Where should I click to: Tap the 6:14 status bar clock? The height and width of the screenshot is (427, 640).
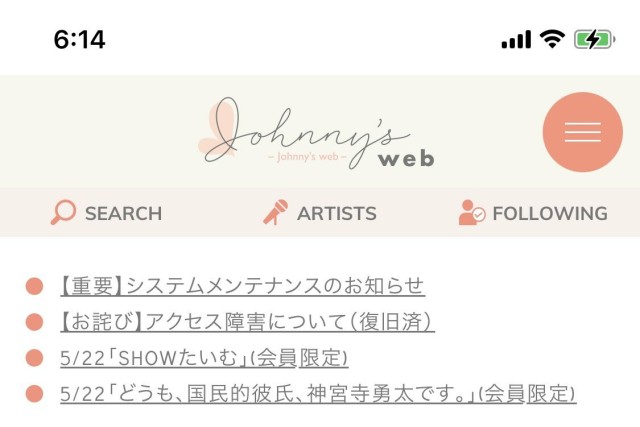point(80,40)
